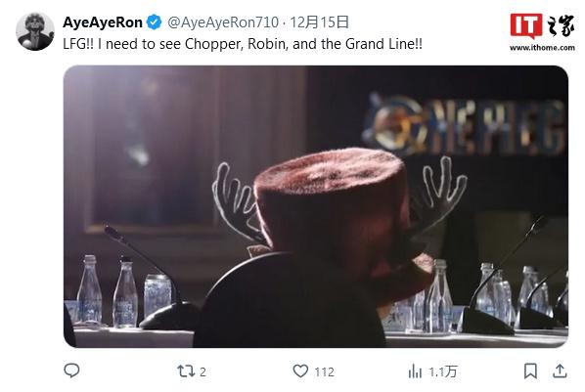
Task: Bookmark the tweet with the bookmark icon
Action: click(x=530, y=371)
